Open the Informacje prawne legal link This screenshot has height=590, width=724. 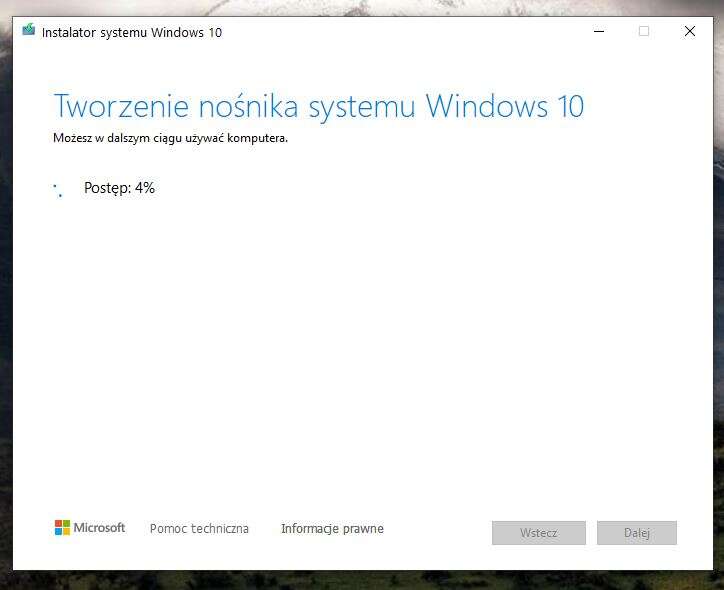(x=332, y=529)
